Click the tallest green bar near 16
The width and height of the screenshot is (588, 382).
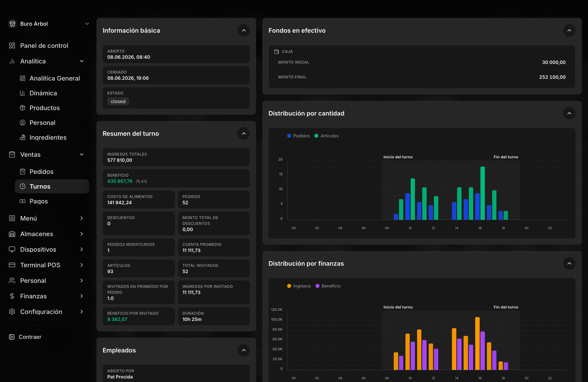[x=482, y=193]
